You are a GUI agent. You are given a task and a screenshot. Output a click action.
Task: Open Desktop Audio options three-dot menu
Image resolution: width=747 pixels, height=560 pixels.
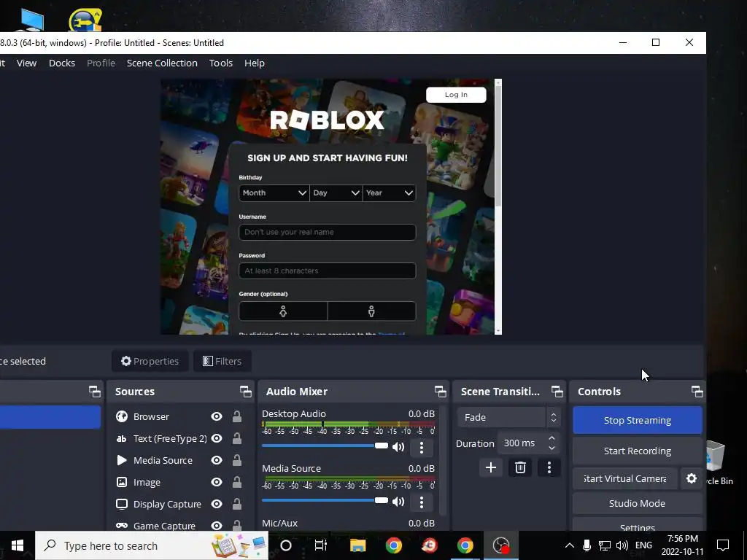(x=421, y=447)
